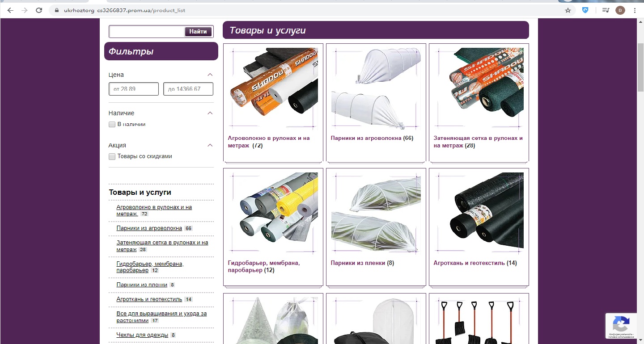Screen dimensions: 644x344
Task: Collapse the "Цена" filter section
Action: [x=210, y=75]
